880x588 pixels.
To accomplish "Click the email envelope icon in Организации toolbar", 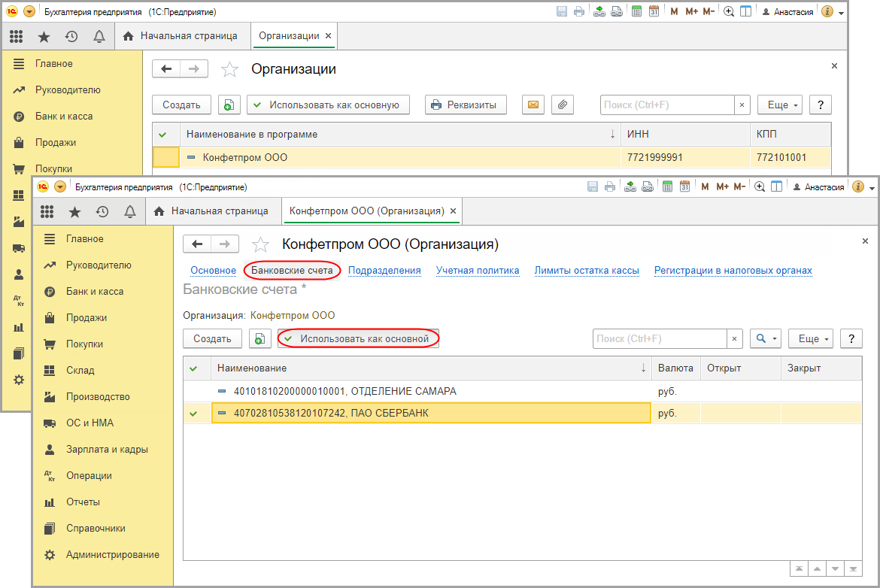I will click(x=533, y=105).
